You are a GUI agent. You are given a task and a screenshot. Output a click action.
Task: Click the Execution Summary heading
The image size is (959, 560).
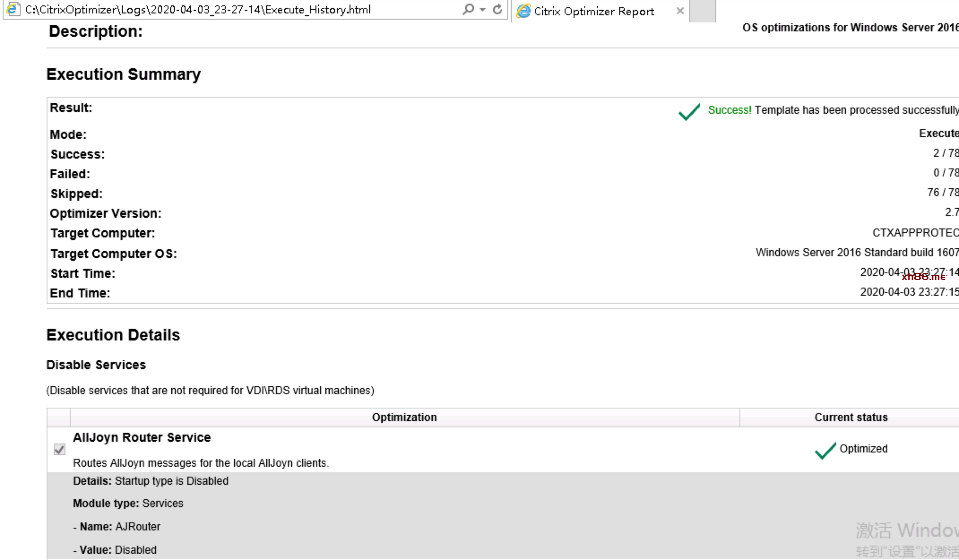pyautogui.click(x=124, y=74)
